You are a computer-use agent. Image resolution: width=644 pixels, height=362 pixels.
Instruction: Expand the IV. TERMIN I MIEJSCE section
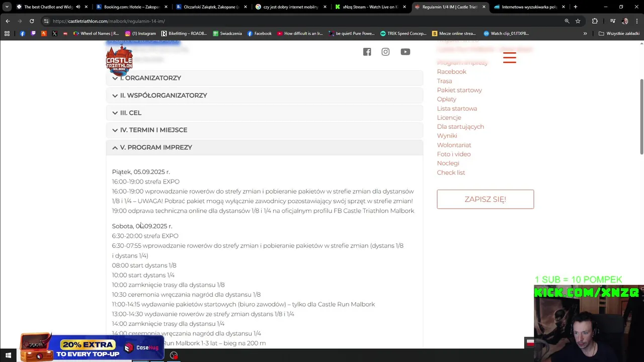[264, 130]
